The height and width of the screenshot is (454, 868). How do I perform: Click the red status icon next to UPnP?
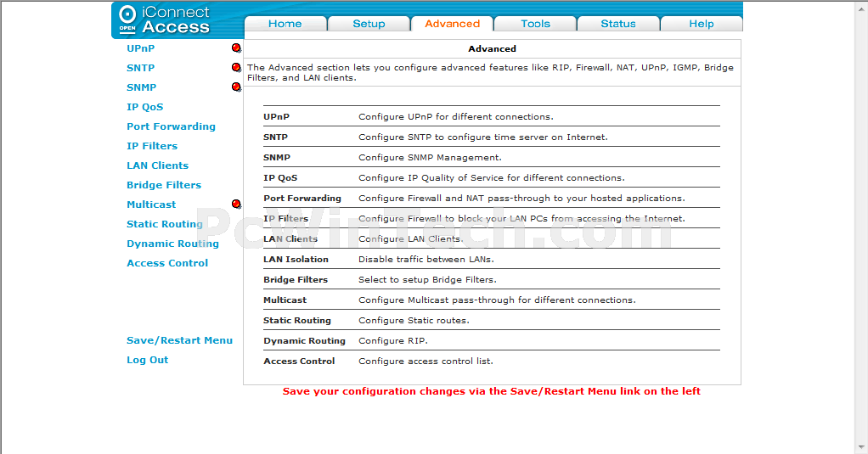pos(236,48)
